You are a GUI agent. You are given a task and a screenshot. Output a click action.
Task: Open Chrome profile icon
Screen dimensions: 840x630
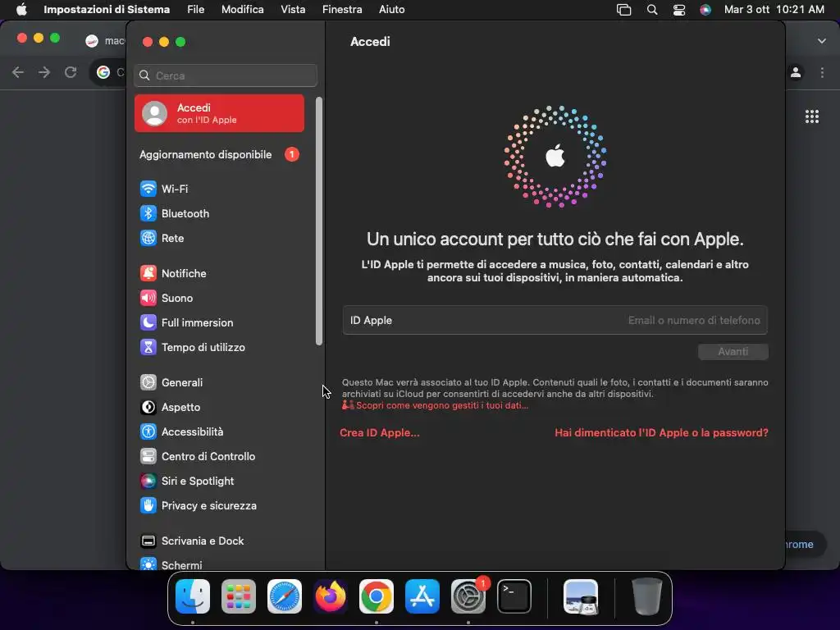click(796, 72)
